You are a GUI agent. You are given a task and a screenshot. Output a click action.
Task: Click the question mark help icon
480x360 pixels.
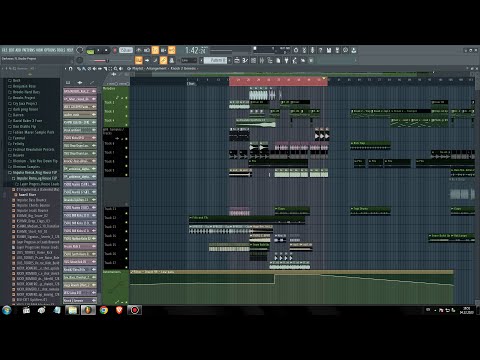320,50
